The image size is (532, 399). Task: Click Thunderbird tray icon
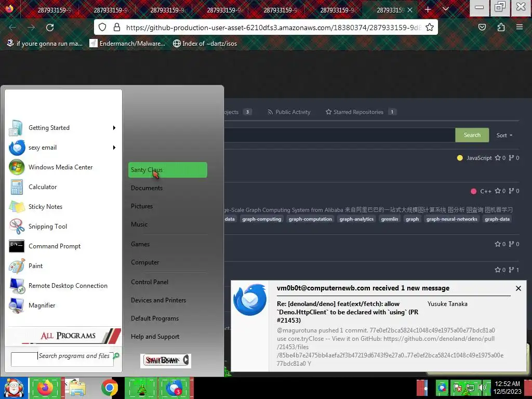coord(442,388)
